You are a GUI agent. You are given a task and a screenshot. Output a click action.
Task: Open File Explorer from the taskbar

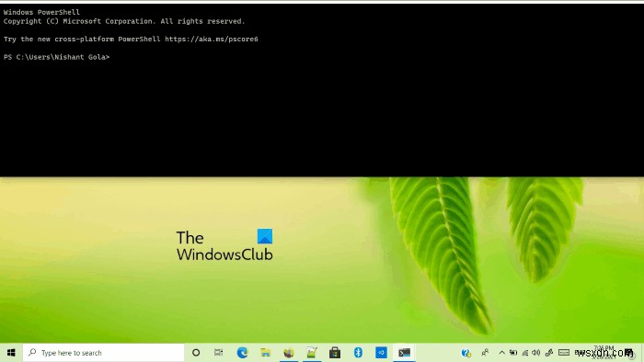pos(266,353)
